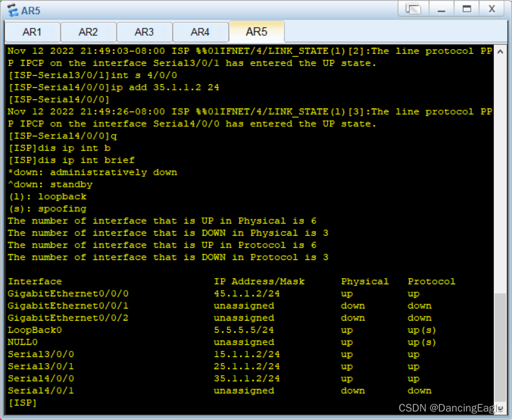512x420 pixels.
Task: Click the 'DOWN in Protocol is 3' line
Action: pyautogui.click(x=168, y=257)
